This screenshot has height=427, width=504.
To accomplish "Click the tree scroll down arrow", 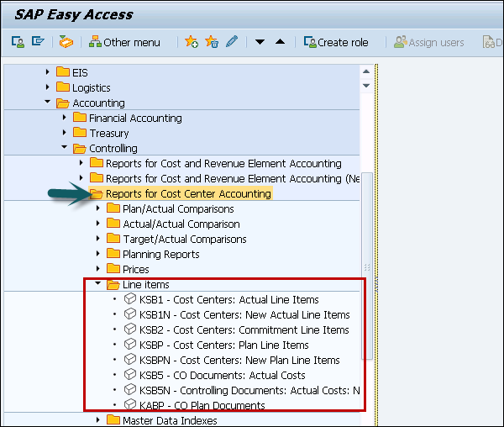I will pyautogui.click(x=366, y=86).
